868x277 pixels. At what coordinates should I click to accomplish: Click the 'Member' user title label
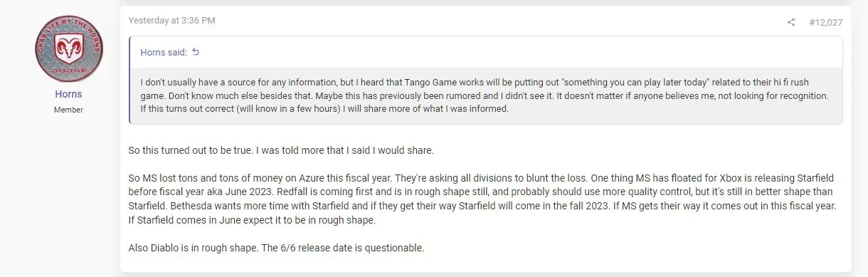tap(68, 110)
